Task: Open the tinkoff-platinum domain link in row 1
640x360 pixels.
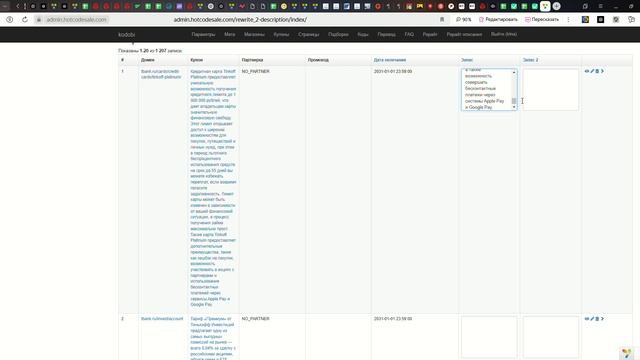Action: [161, 74]
